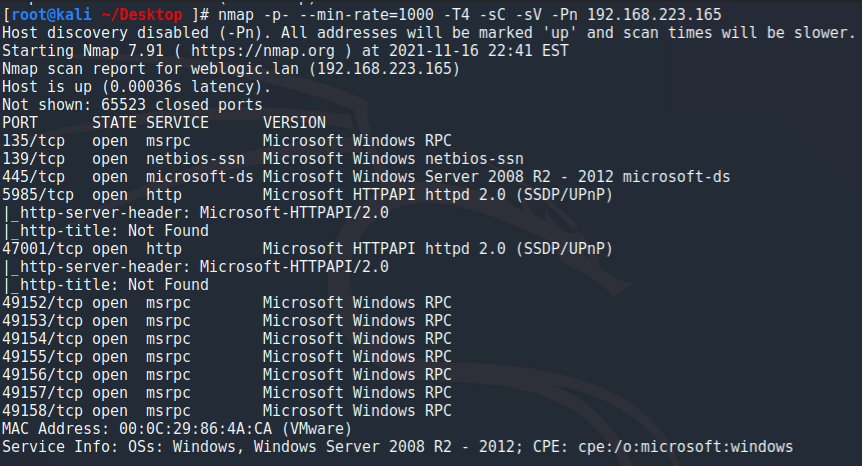This screenshot has width=862, height=466.
Task: Select the 445/tcp microsoft-ds row
Action: 366,177
